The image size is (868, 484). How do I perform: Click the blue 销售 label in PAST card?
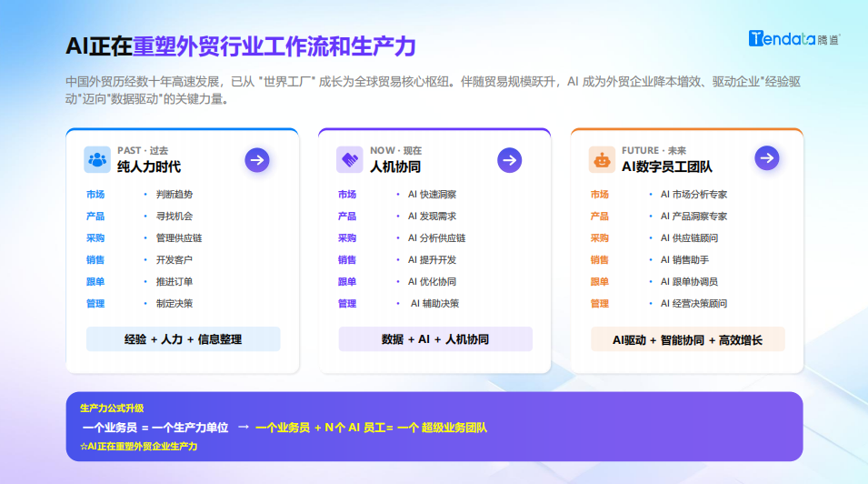(x=95, y=260)
